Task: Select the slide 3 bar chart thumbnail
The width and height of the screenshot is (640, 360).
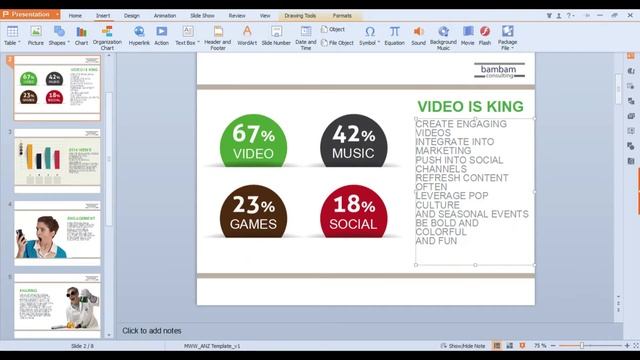Action: (x=57, y=161)
